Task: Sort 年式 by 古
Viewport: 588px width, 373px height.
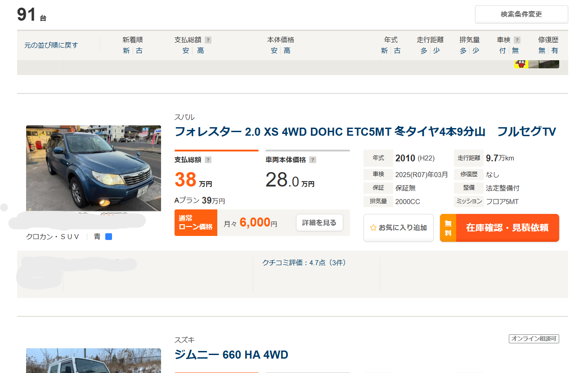Action: (397, 51)
